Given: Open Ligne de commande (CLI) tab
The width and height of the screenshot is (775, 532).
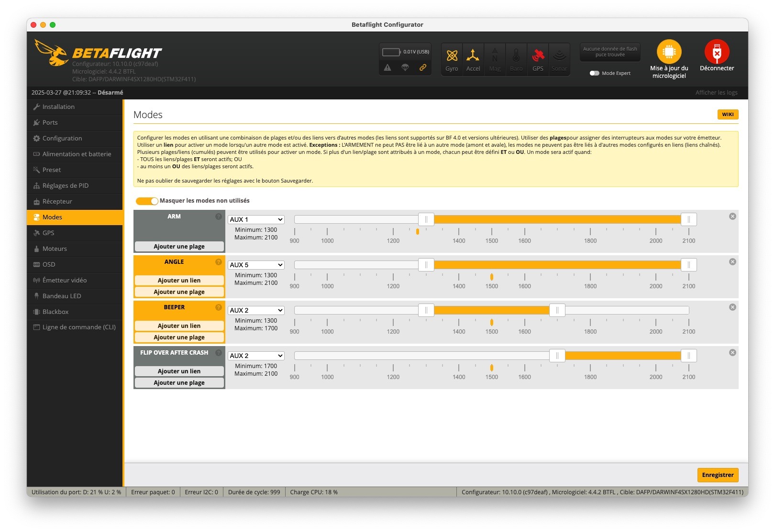Looking at the screenshot, I should (75, 327).
